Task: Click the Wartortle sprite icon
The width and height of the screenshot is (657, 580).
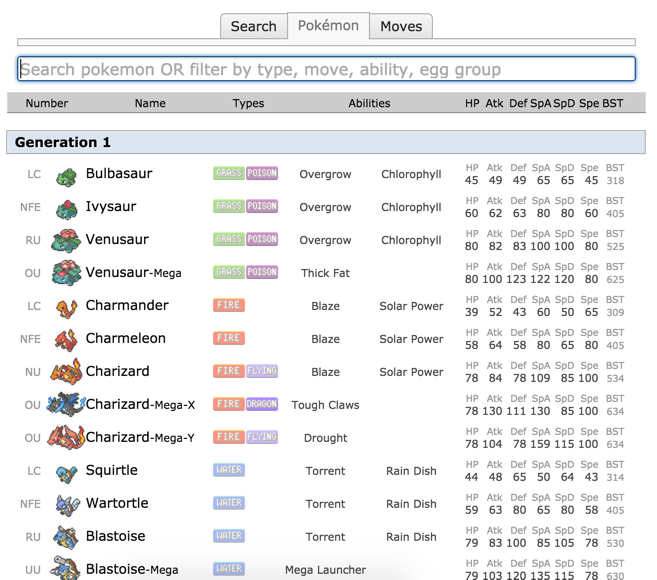Action: 67,505
